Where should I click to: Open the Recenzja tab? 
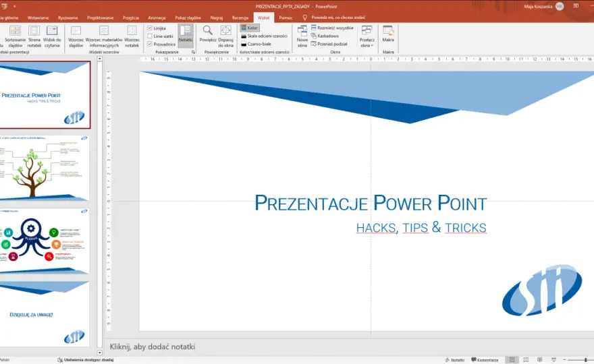pyautogui.click(x=240, y=18)
